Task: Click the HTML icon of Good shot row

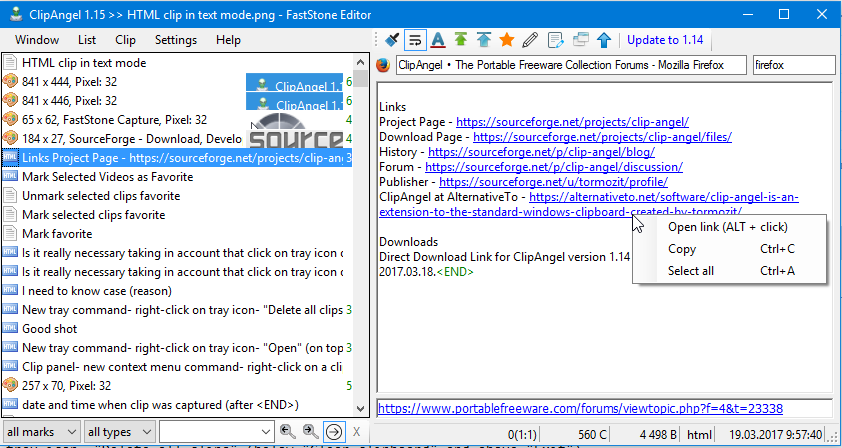Action: click(10, 328)
